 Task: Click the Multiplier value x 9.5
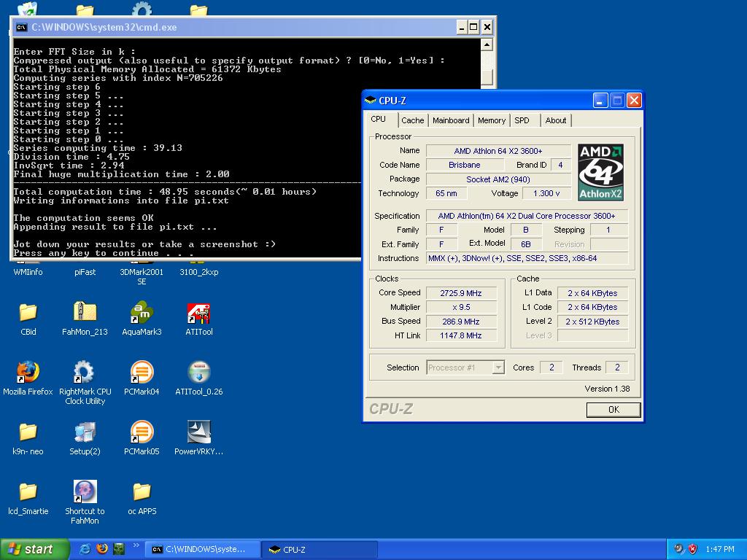tap(461, 307)
